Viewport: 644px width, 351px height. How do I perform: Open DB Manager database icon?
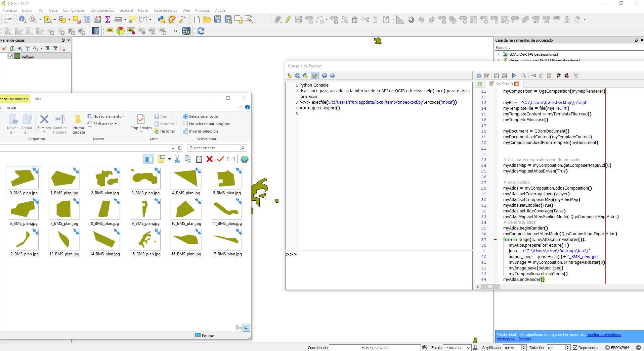coord(186,31)
